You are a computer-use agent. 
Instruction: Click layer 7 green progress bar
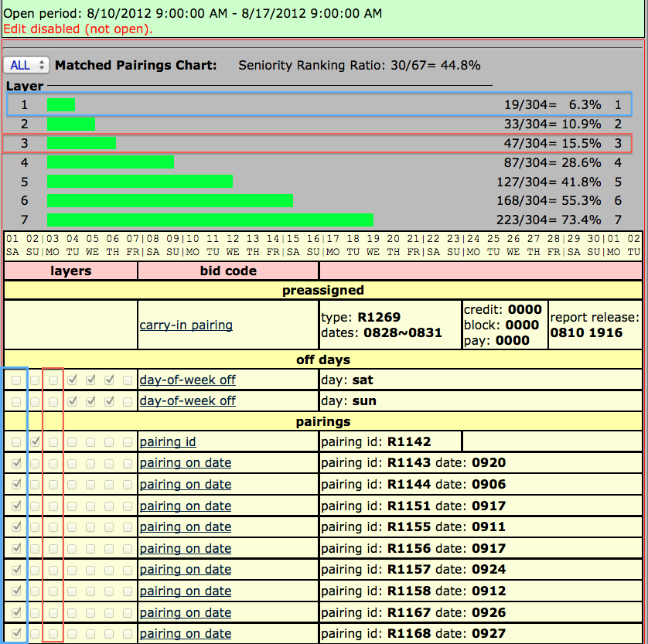coord(209,219)
